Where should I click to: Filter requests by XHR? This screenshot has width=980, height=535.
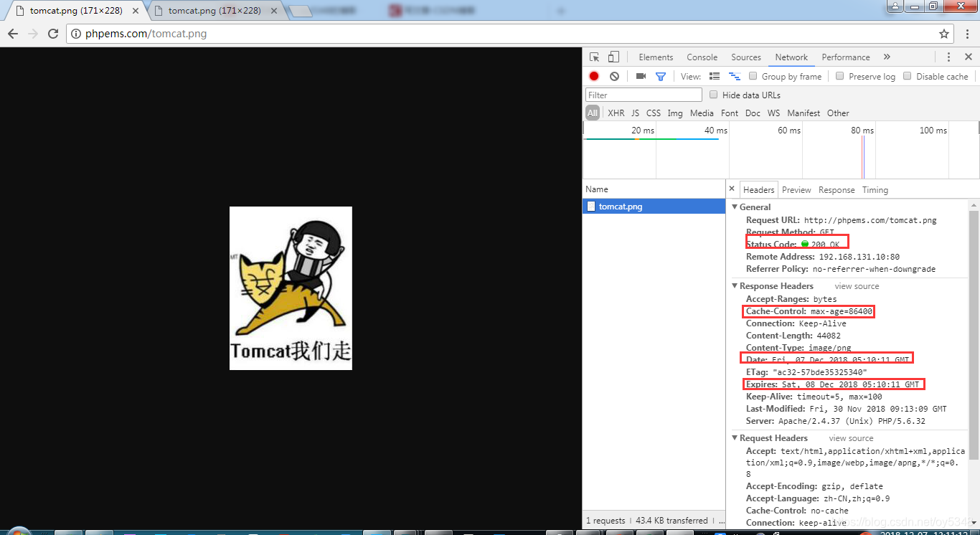[x=616, y=113]
